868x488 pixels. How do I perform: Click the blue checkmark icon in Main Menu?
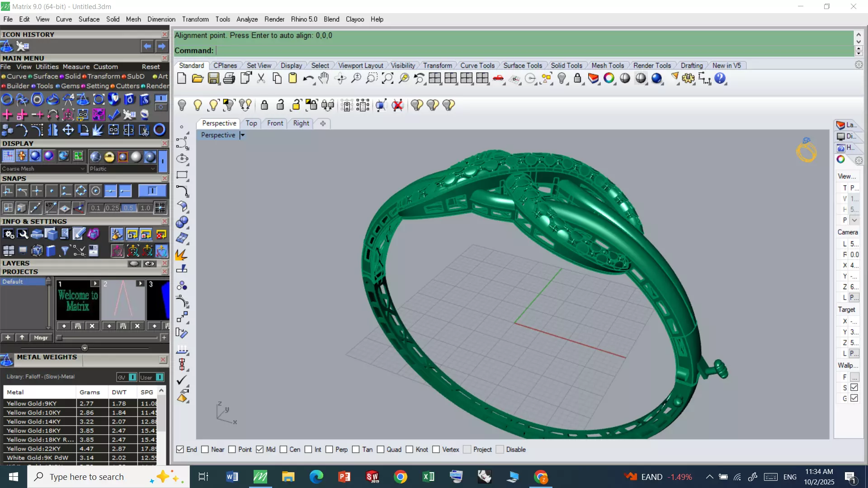pyautogui.click(x=114, y=115)
